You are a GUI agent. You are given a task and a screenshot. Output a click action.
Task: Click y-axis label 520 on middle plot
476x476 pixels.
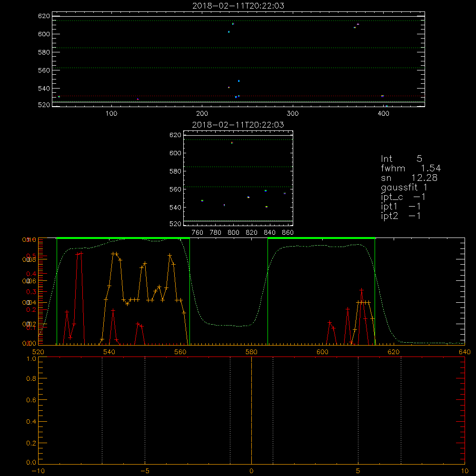click(175, 224)
